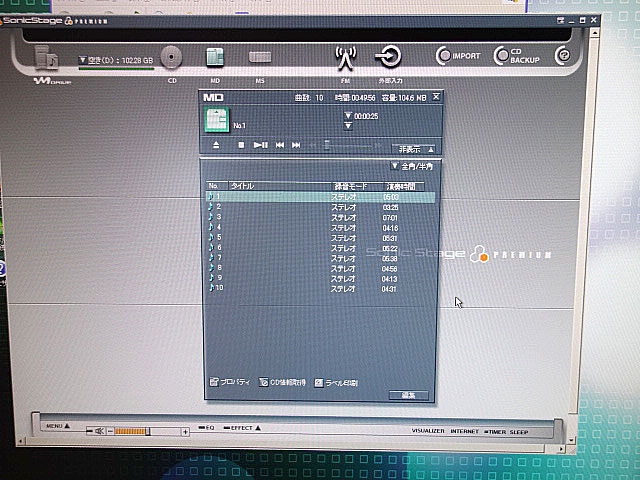The width and height of the screenshot is (640, 480).
Task: Open the INTERNET option
Action: tap(464, 431)
